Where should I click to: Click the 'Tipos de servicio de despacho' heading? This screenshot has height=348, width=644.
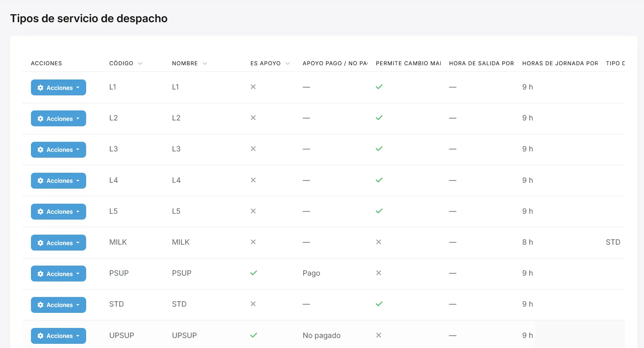[89, 18]
